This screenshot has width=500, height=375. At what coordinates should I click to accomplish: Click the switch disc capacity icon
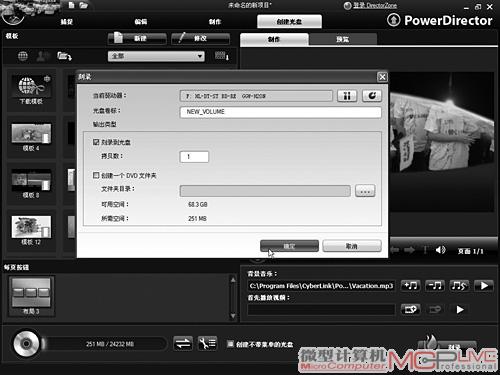point(183,344)
